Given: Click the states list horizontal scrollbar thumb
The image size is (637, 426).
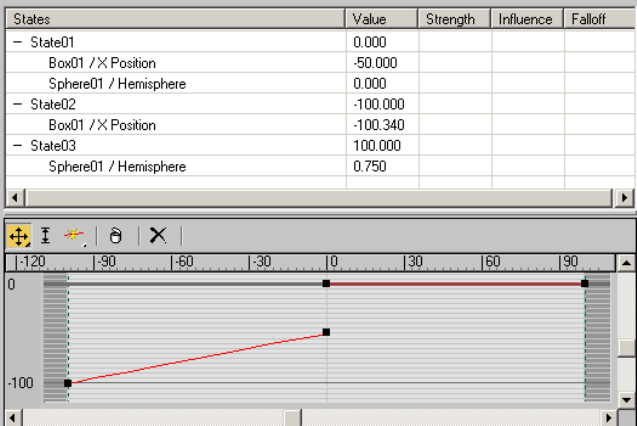Looking at the screenshot, I should (x=318, y=198).
